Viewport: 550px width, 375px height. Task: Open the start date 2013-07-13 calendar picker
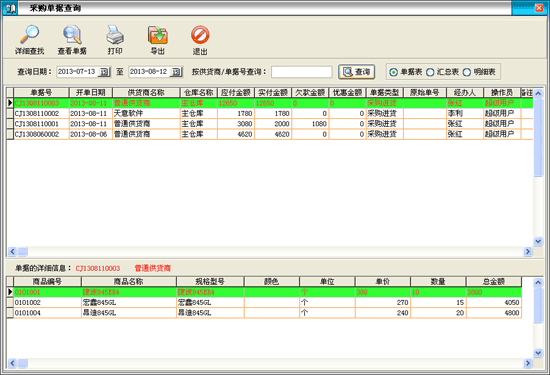click(x=105, y=72)
